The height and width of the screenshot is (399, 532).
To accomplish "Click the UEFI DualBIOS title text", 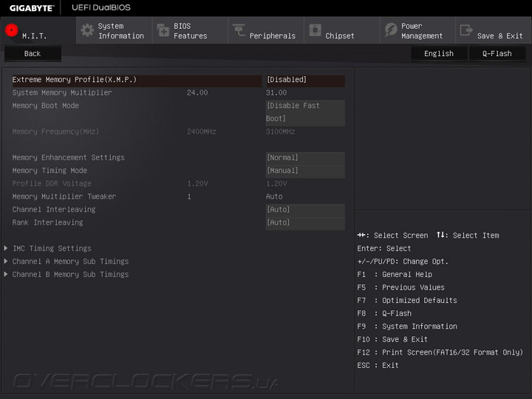I will coord(101,7).
